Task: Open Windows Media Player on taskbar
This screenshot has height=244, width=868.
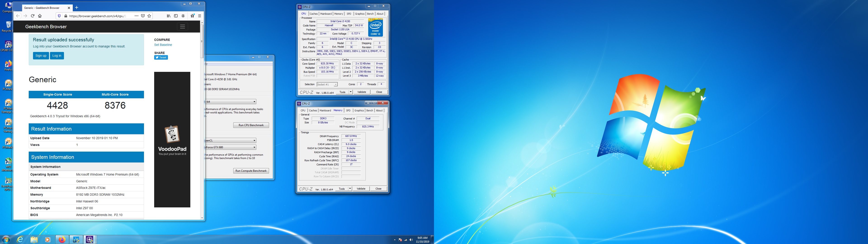Action: pyautogui.click(x=47, y=240)
